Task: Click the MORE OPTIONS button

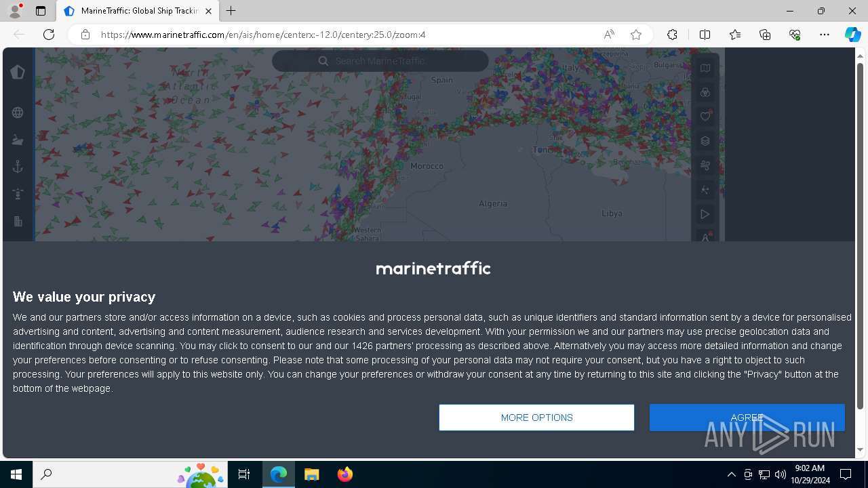Action: point(536,418)
